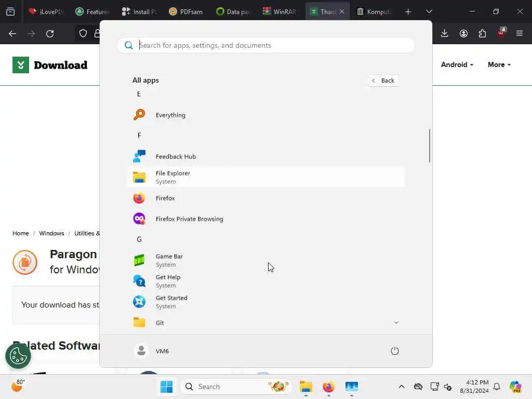
Task: Focus the Start menu search field
Action: tap(266, 45)
